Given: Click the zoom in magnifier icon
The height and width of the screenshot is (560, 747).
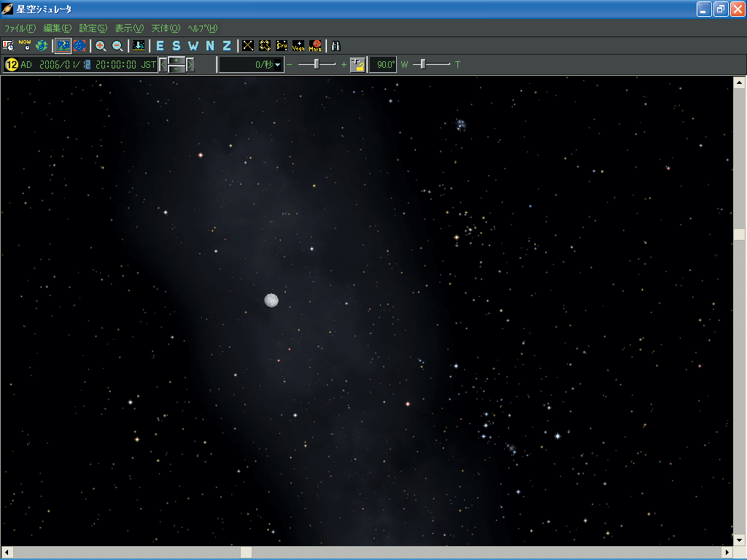Looking at the screenshot, I should point(101,46).
